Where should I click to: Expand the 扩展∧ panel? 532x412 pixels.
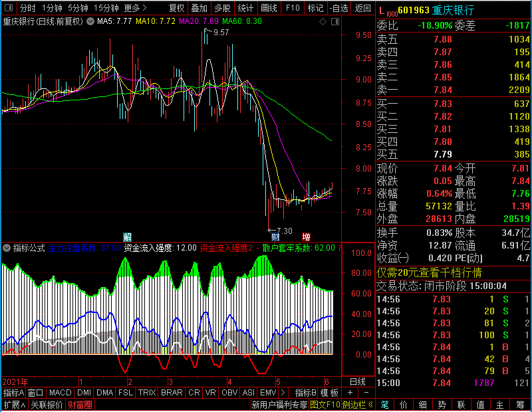point(15,405)
